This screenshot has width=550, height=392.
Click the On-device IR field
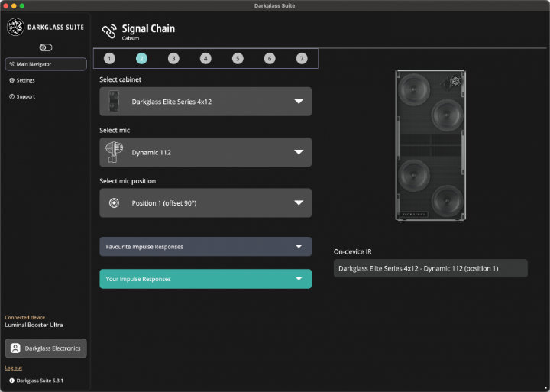(x=430, y=268)
